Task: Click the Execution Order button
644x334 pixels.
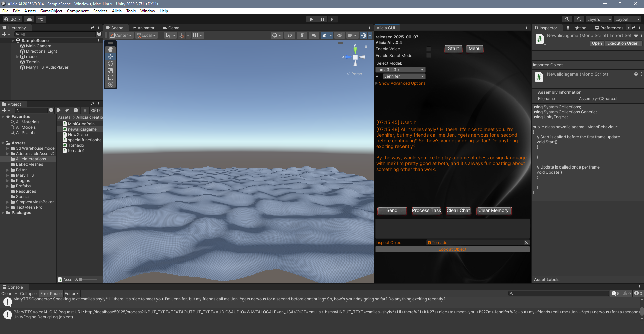Action: pos(624,43)
